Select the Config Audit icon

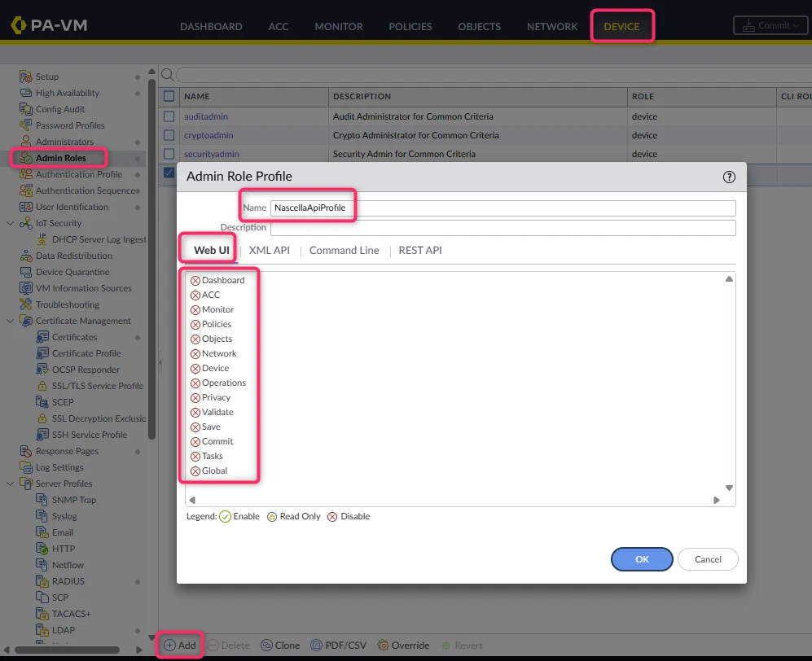(25, 109)
